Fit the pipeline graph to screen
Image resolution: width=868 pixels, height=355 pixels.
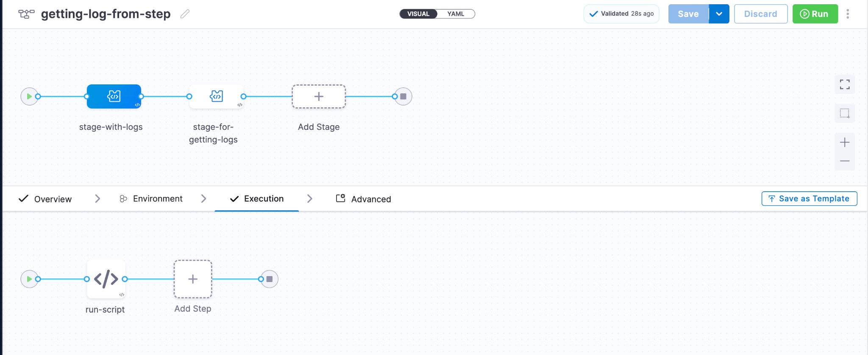(x=845, y=84)
